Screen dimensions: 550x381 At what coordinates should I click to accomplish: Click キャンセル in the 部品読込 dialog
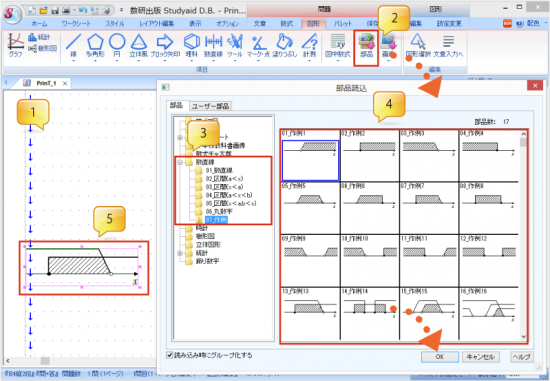click(x=481, y=357)
